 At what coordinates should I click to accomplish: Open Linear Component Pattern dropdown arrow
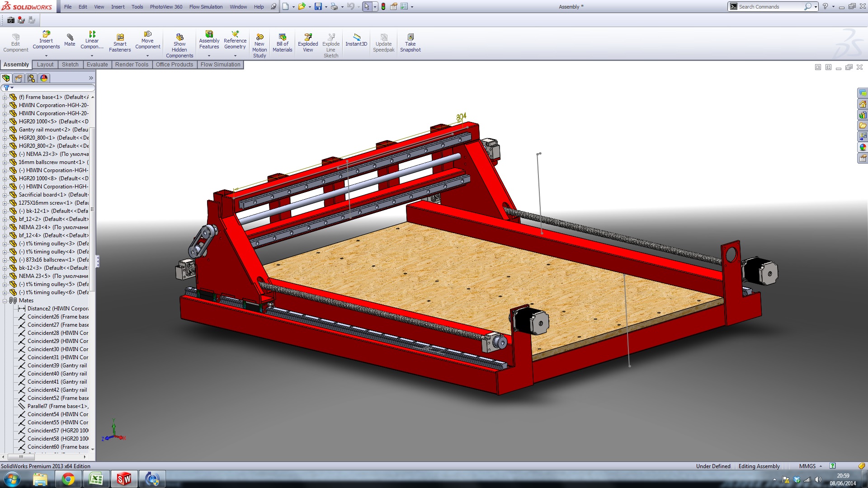[92, 56]
